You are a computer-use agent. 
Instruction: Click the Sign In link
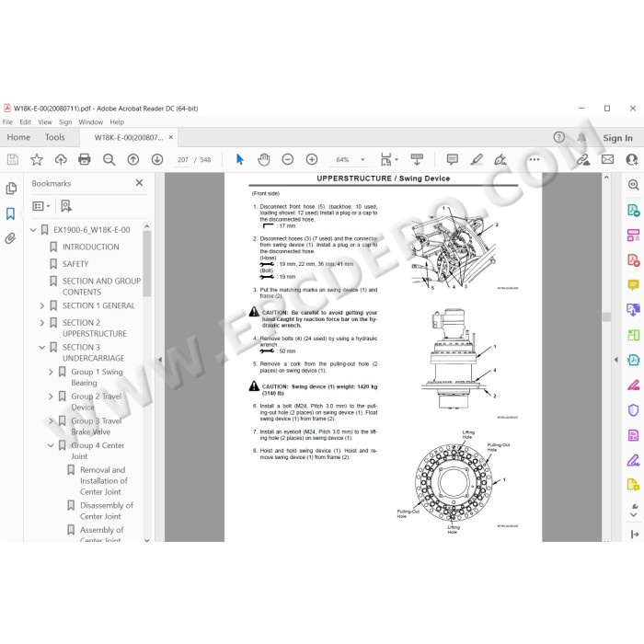pyautogui.click(x=617, y=138)
